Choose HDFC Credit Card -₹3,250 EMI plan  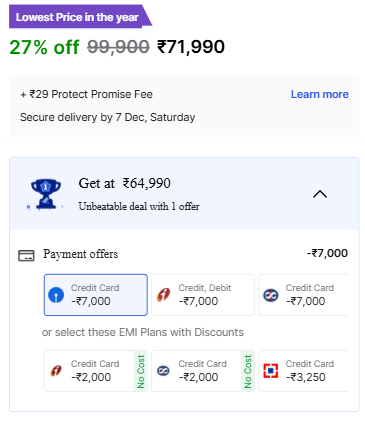303,371
